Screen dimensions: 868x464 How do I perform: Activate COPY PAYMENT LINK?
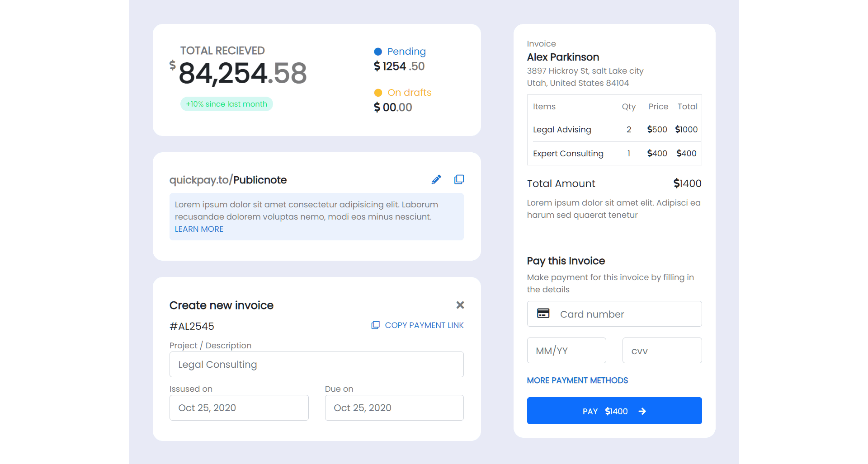[424, 325]
